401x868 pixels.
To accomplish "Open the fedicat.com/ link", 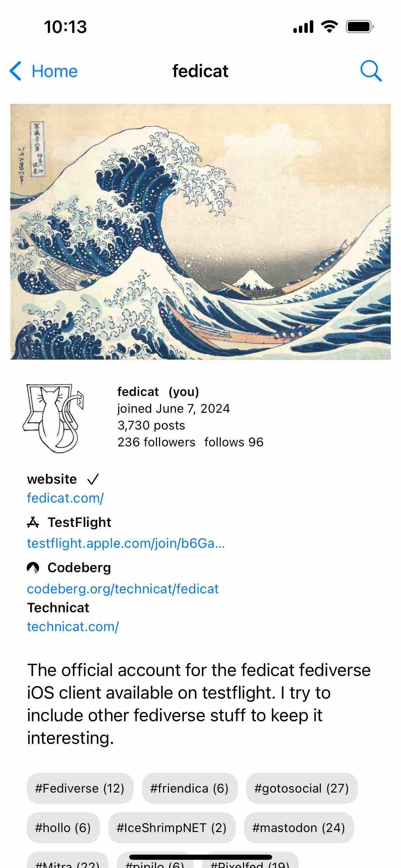I will pyautogui.click(x=65, y=498).
